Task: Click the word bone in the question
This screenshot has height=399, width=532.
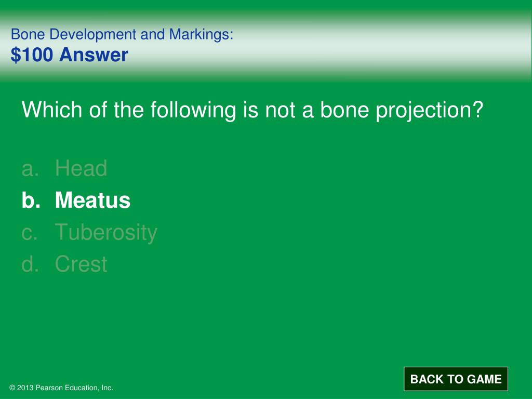Action: coord(344,110)
